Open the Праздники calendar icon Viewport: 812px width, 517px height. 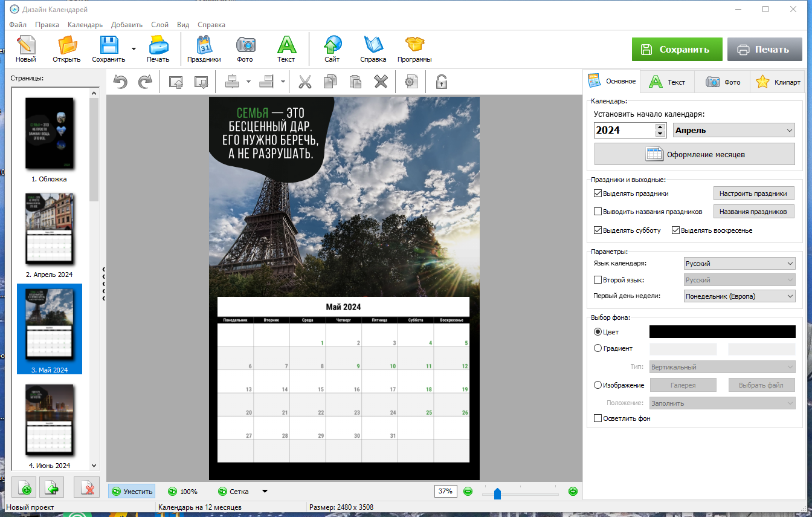coord(204,50)
